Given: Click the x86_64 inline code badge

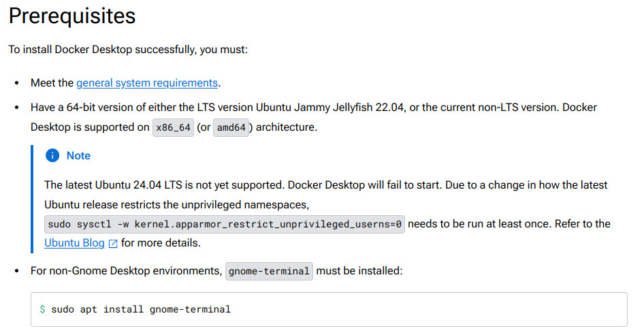Looking at the screenshot, I should 173,128.
